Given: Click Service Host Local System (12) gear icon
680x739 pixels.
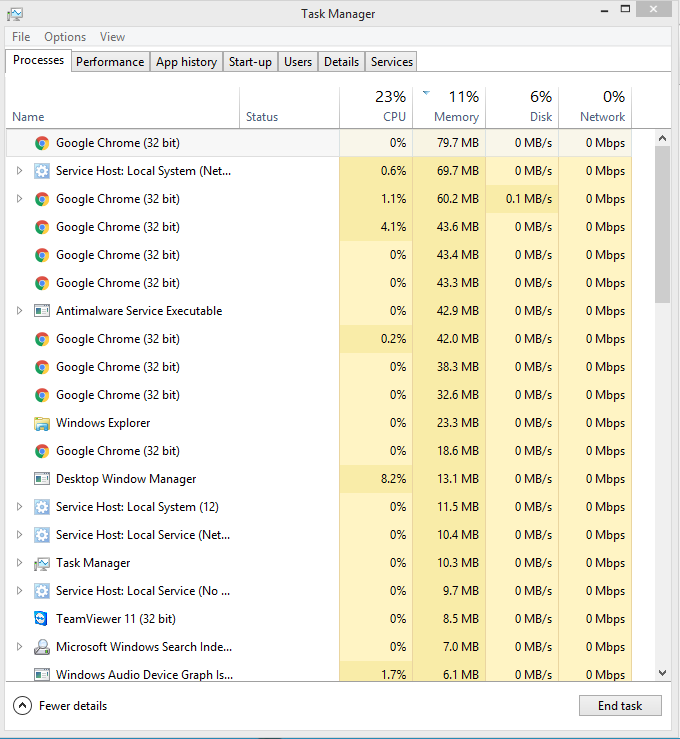Looking at the screenshot, I should [42, 507].
